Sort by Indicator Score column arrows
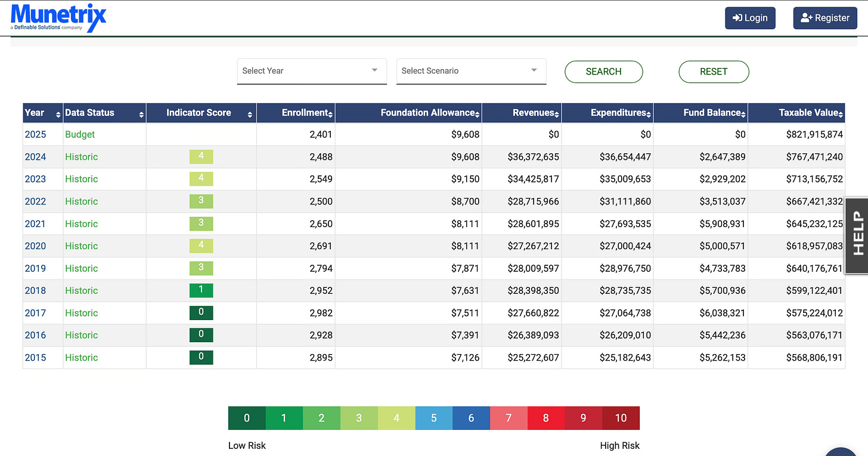 [250, 114]
